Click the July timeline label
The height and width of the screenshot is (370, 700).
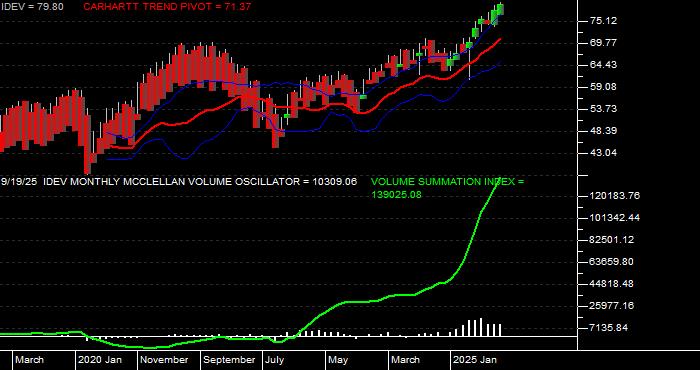(x=275, y=360)
